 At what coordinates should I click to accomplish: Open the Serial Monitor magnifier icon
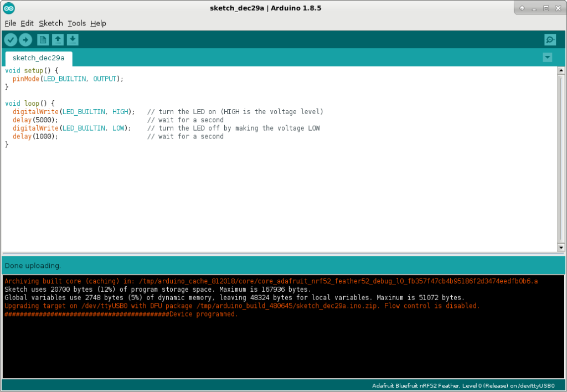[x=550, y=39]
